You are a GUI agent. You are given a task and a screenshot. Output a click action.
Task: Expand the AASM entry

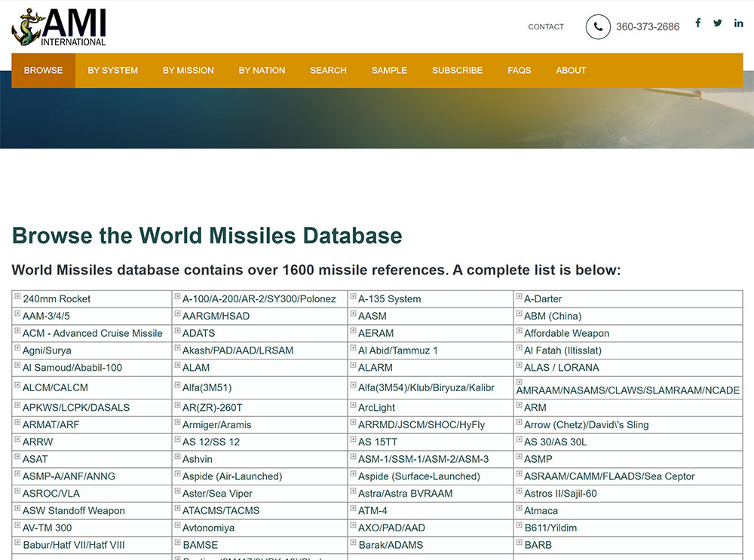pyautogui.click(x=353, y=314)
